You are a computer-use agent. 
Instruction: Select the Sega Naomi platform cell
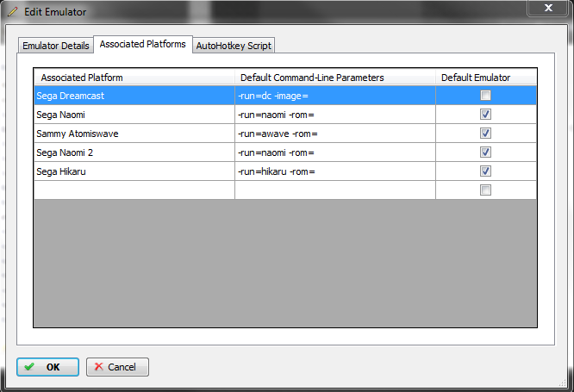pos(134,115)
